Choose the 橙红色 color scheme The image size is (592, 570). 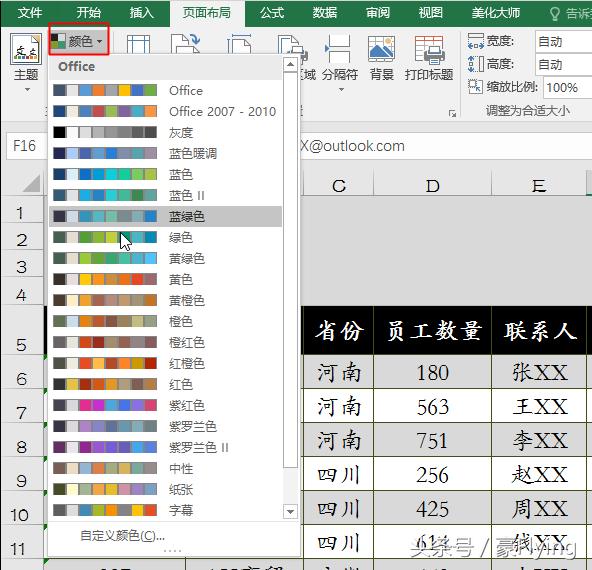[165, 342]
